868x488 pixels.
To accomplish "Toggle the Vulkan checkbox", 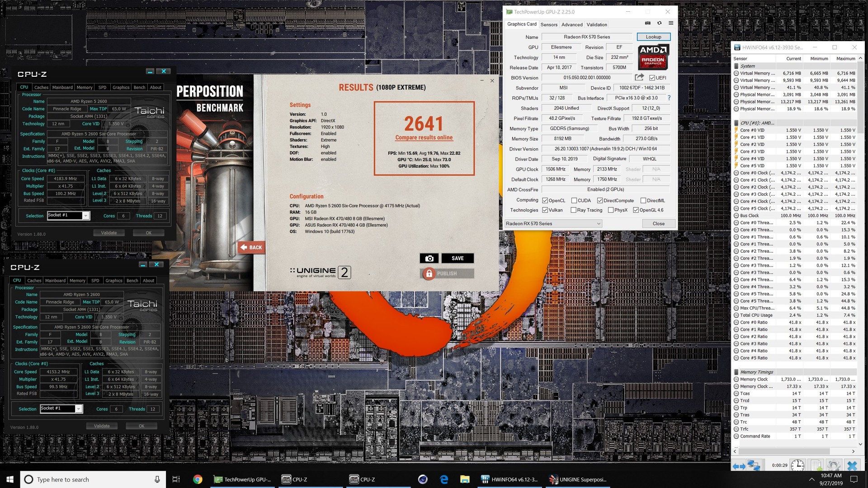I will (545, 210).
